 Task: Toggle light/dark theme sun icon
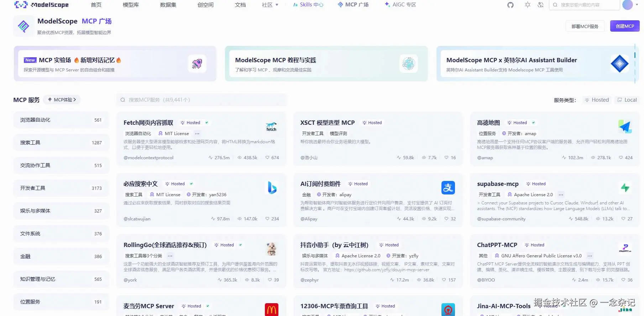click(x=528, y=5)
